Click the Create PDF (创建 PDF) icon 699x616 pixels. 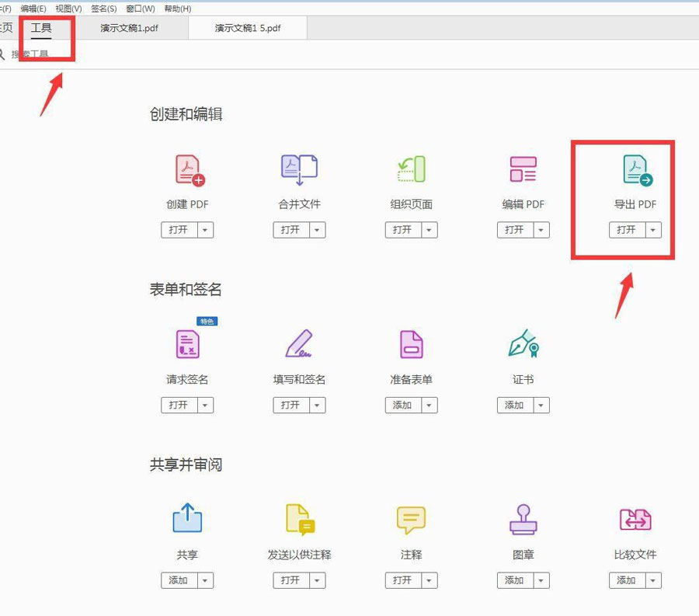click(188, 170)
